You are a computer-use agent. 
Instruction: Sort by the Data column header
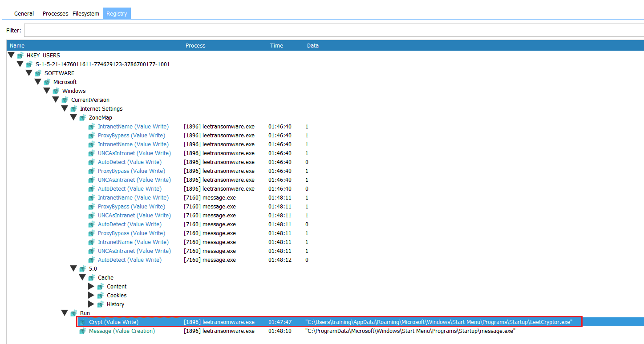[x=313, y=45]
